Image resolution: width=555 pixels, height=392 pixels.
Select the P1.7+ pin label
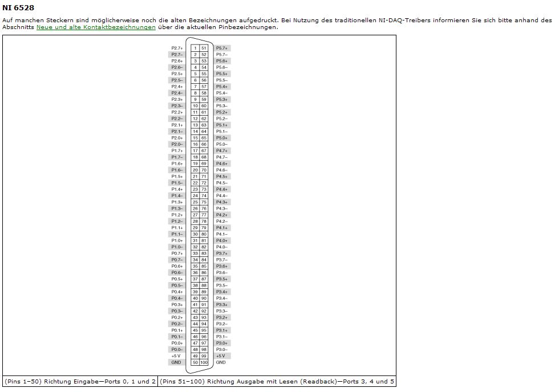(177, 150)
